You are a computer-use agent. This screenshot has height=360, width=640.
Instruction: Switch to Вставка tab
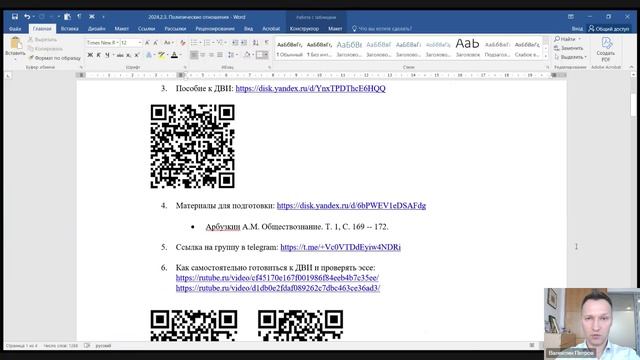tap(70, 29)
